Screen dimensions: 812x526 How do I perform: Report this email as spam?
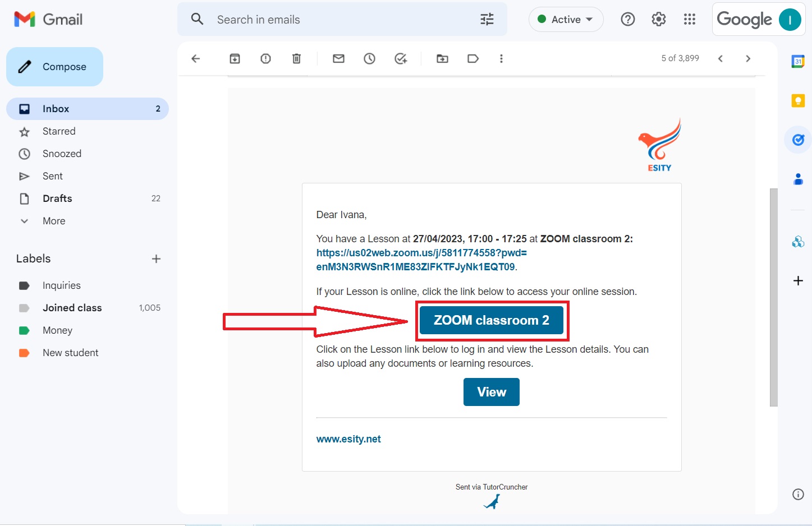(266, 58)
